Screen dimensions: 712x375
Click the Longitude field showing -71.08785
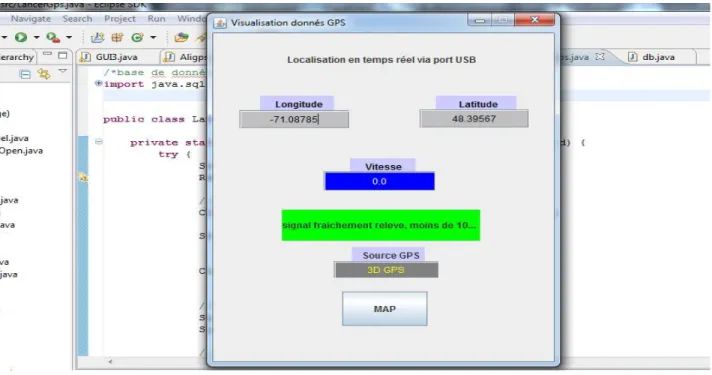point(294,119)
